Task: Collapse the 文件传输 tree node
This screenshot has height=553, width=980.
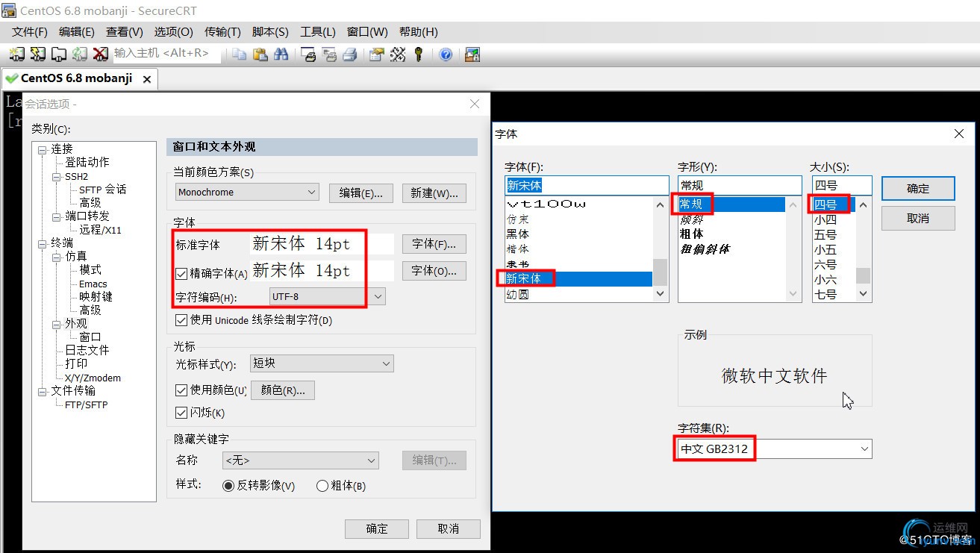Action: coord(43,391)
